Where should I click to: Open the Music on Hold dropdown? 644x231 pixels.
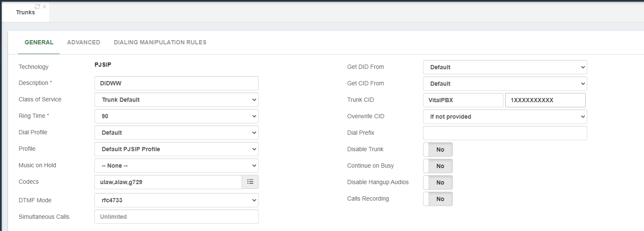[x=176, y=166]
